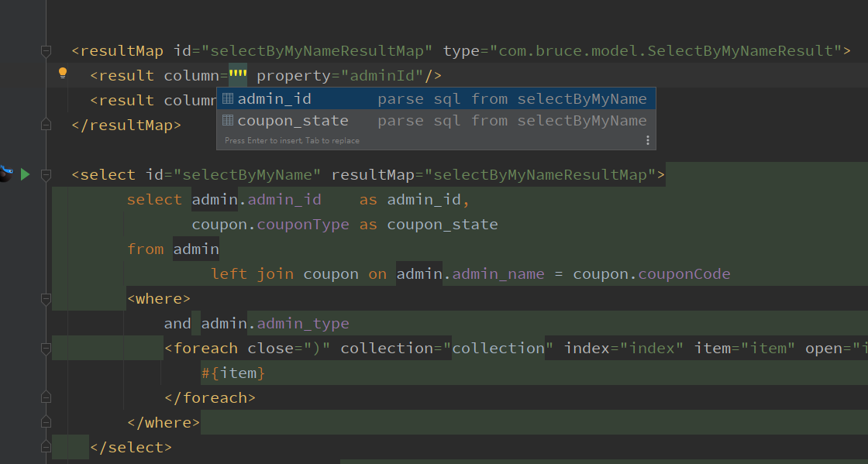The height and width of the screenshot is (464, 868).
Task: Click the table icon beside coupon_state suggestion
Action: coord(228,120)
